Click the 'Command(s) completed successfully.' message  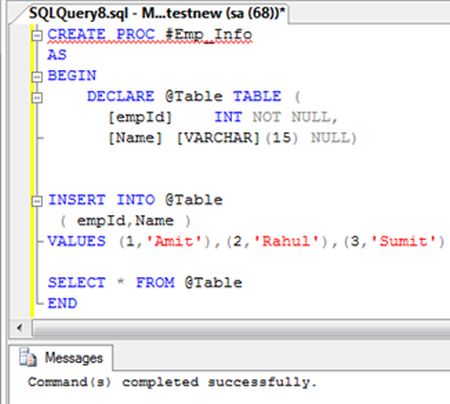172,382
